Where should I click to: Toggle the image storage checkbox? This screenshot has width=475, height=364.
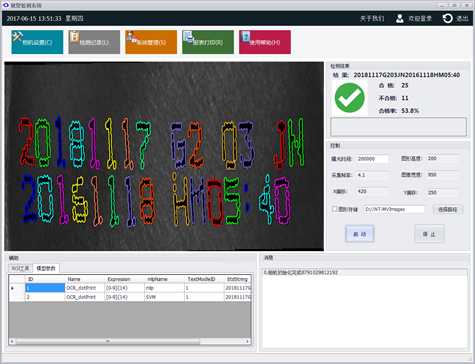pyautogui.click(x=335, y=209)
